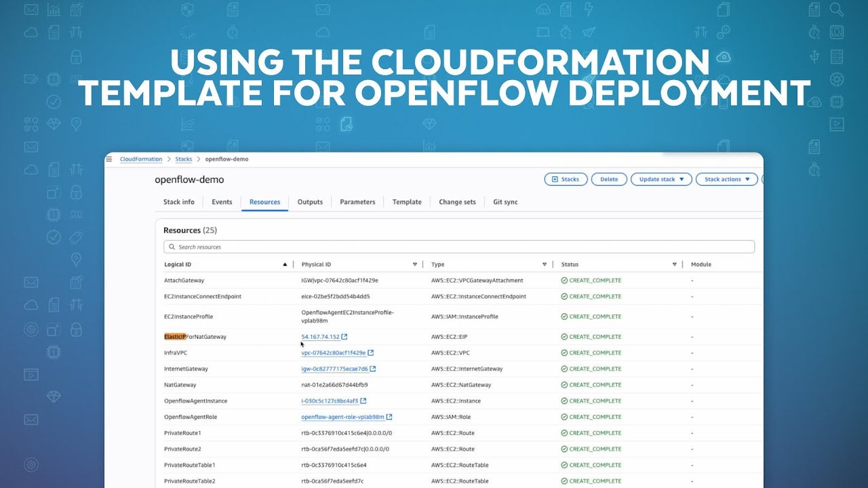The height and width of the screenshot is (488, 868).
Task: Click the icon inside the Stacks button
Action: (x=555, y=179)
